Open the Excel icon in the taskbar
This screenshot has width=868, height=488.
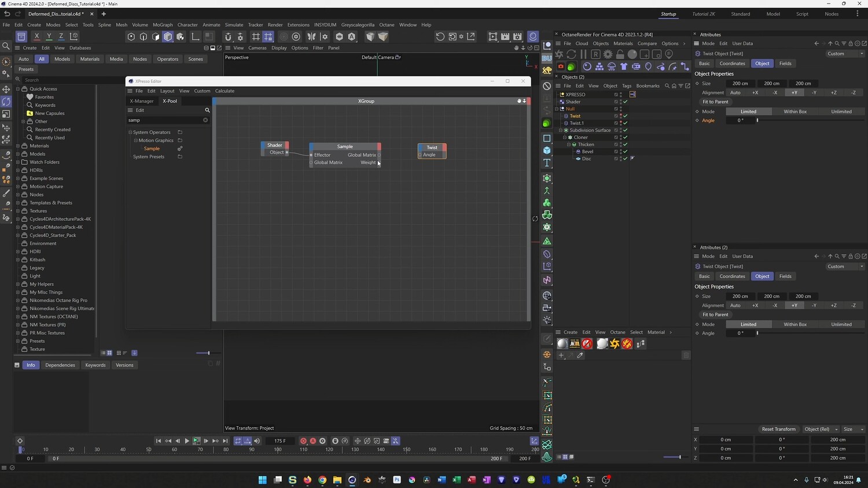(x=457, y=480)
